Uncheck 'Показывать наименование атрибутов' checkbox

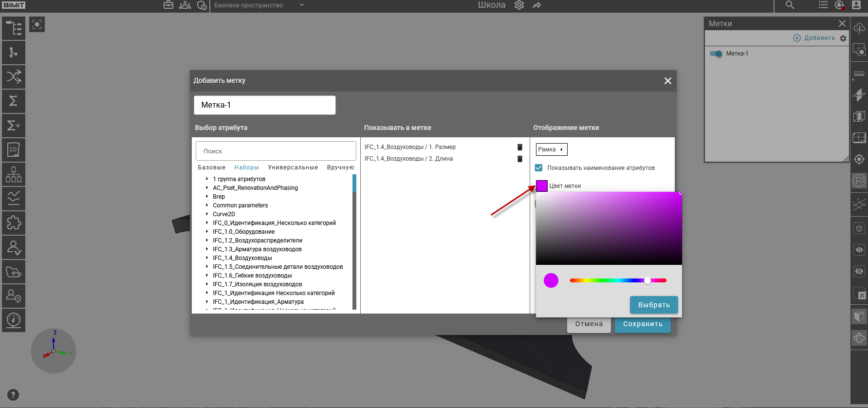coord(539,168)
